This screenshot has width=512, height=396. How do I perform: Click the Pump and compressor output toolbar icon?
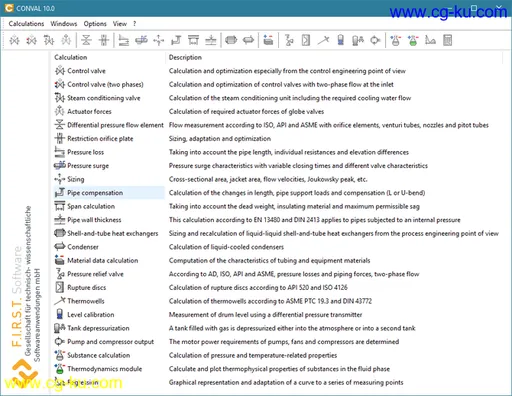(375, 40)
